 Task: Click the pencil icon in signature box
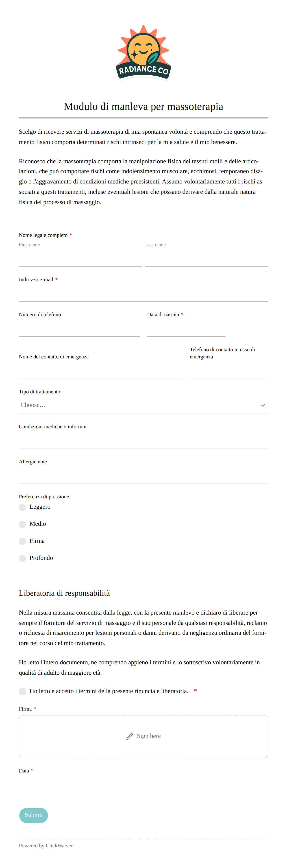click(x=129, y=736)
